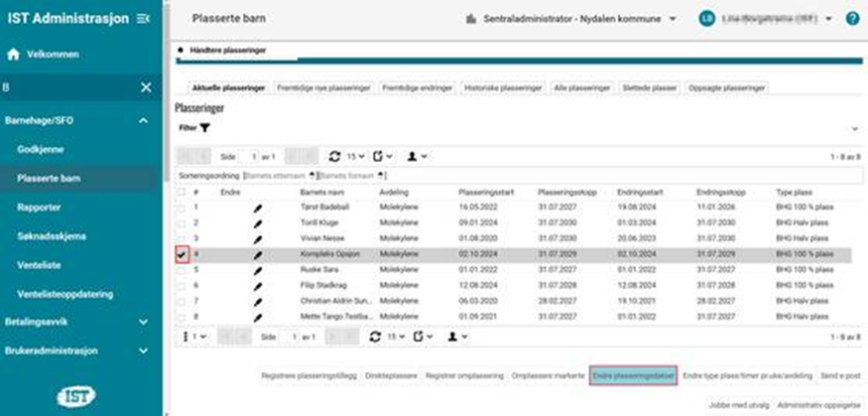This screenshot has width=868, height=416.
Task: Click the refresh icon above the table
Action: point(333,157)
